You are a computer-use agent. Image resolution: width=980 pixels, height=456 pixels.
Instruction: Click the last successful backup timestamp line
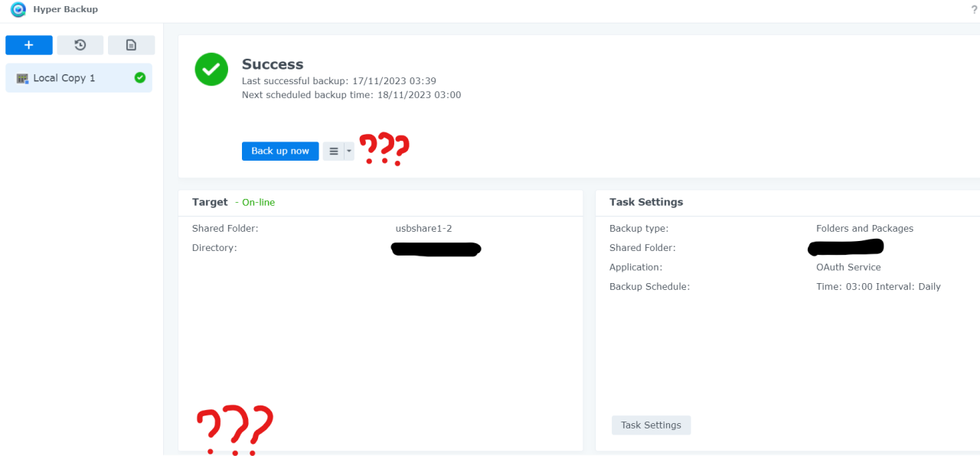339,81
